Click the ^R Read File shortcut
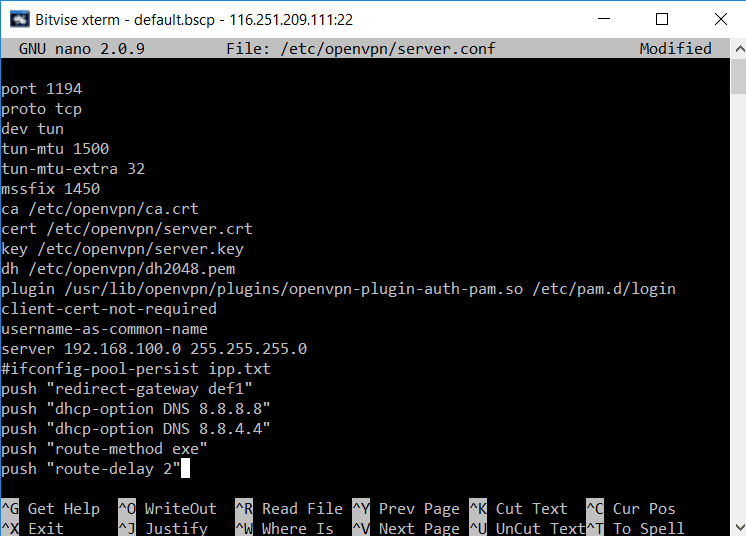This screenshot has width=746, height=536. [x=289, y=508]
